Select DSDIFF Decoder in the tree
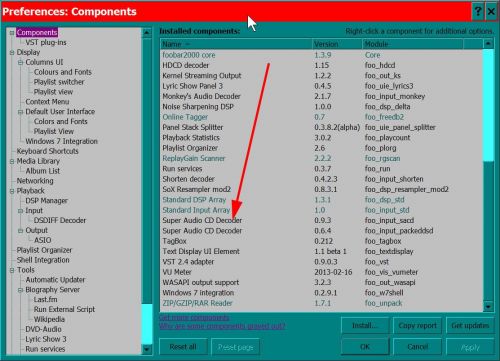The image size is (500, 361). tap(60, 220)
